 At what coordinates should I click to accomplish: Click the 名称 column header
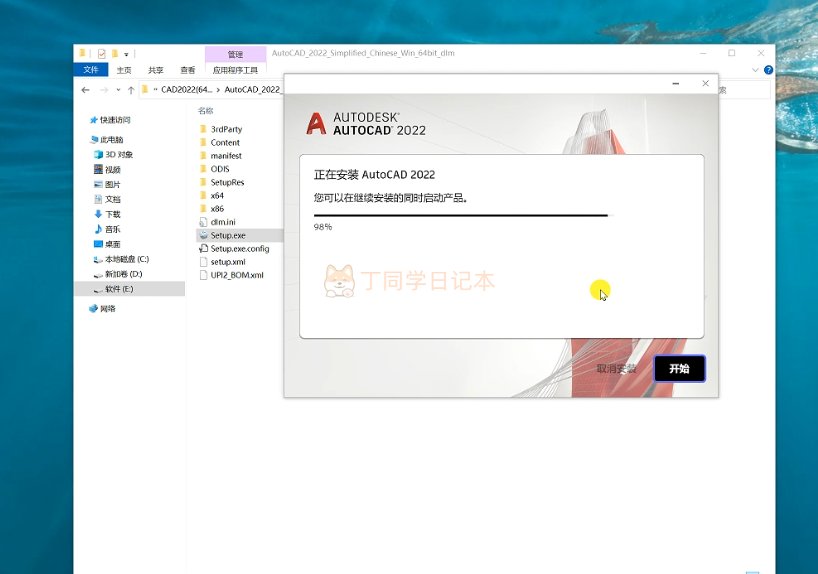(206, 110)
